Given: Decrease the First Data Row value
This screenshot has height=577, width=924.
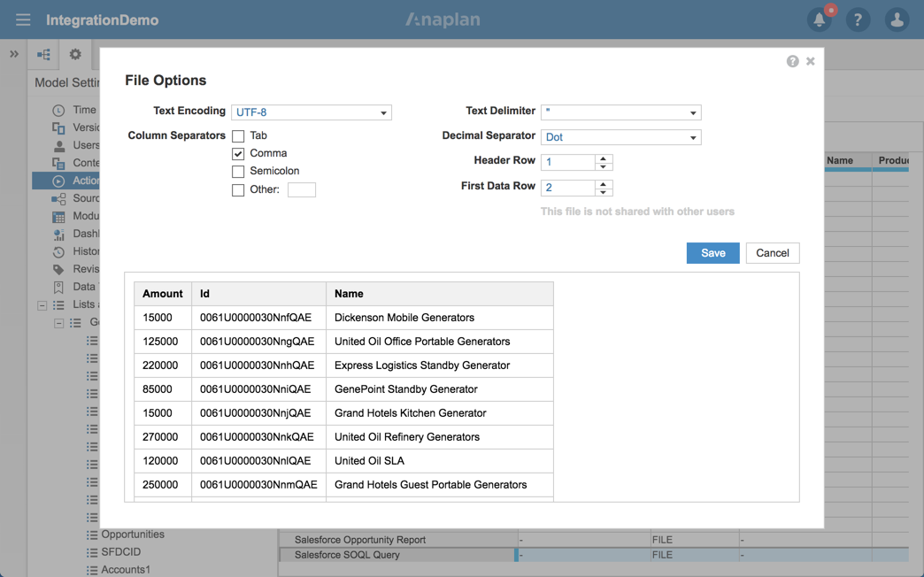Looking at the screenshot, I should click(x=604, y=191).
